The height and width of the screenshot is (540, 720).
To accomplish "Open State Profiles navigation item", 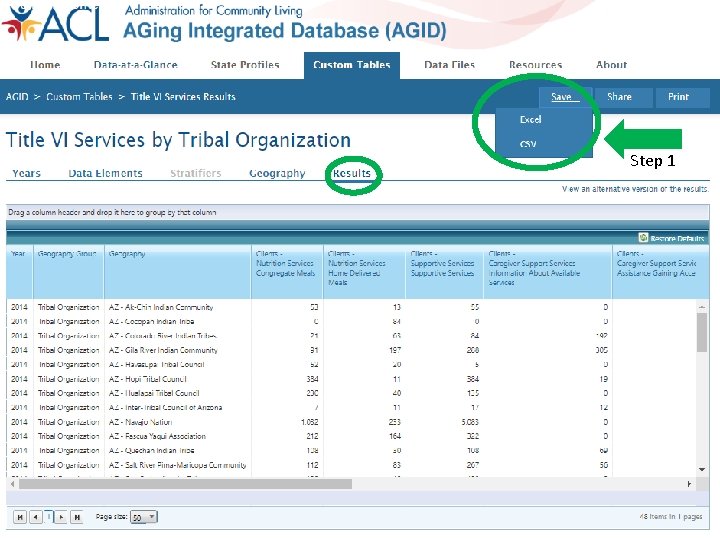I will (x=245, y=65).
